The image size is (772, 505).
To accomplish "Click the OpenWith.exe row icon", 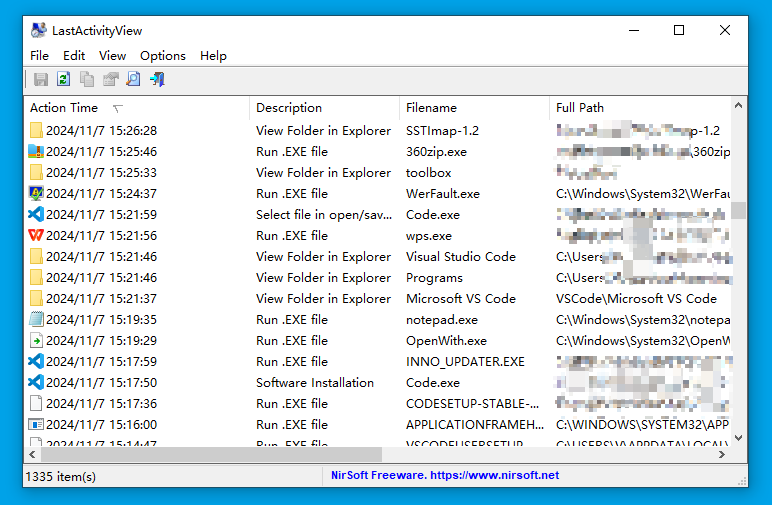I will 36,341.
